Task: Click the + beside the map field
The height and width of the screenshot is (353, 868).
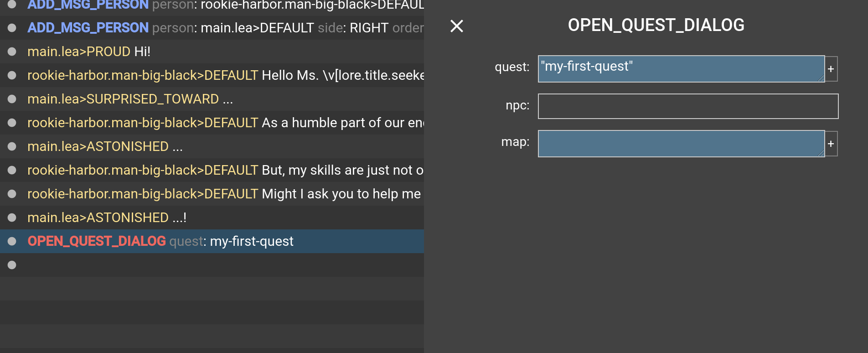Action: pyautogui.click(x=831, y=144)
